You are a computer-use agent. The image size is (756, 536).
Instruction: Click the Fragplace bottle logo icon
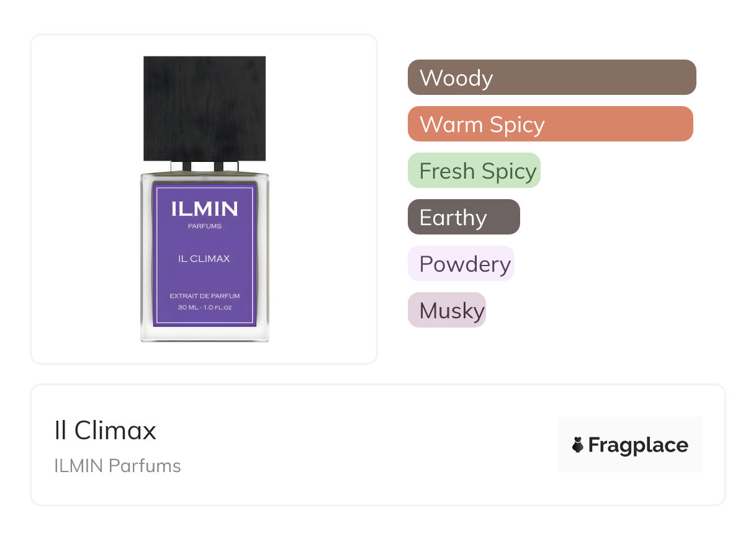(x=578, y=445)
